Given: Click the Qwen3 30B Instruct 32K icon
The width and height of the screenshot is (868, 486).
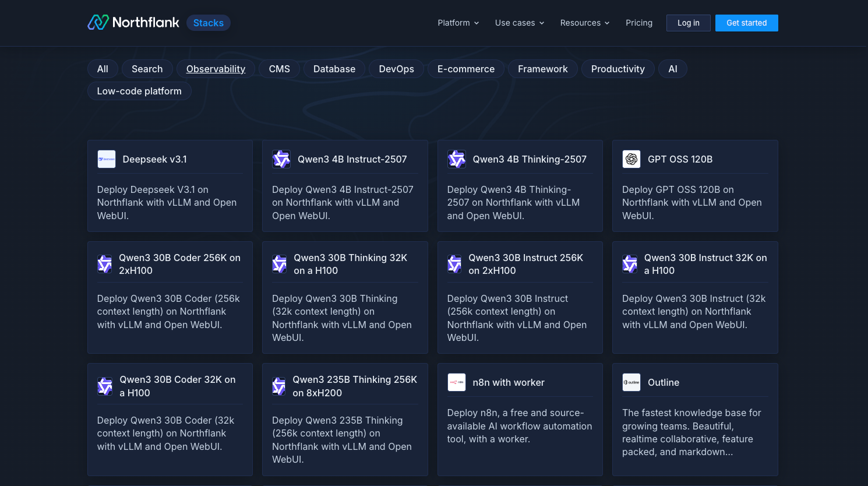Looking at the screenshot, I should [630, 264].
